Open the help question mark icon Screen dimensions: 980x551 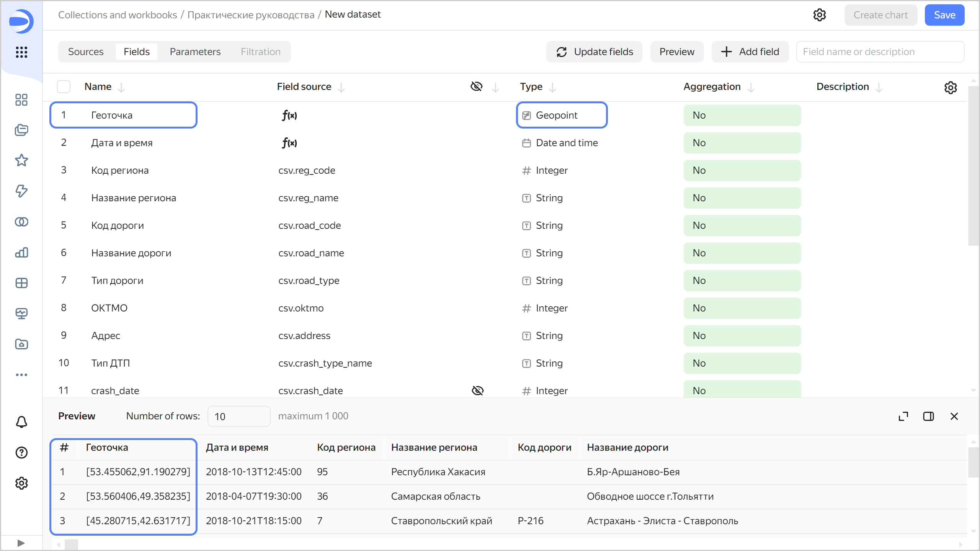(21, 453)
